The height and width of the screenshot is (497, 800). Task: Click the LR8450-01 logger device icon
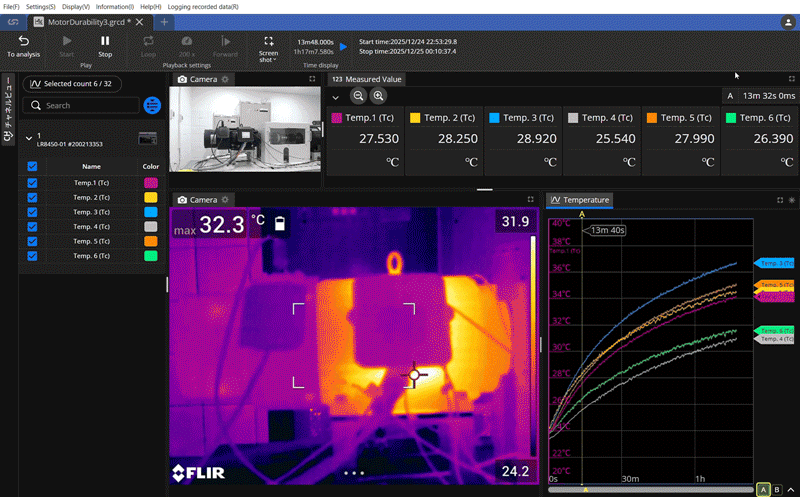tap(148, 137)
